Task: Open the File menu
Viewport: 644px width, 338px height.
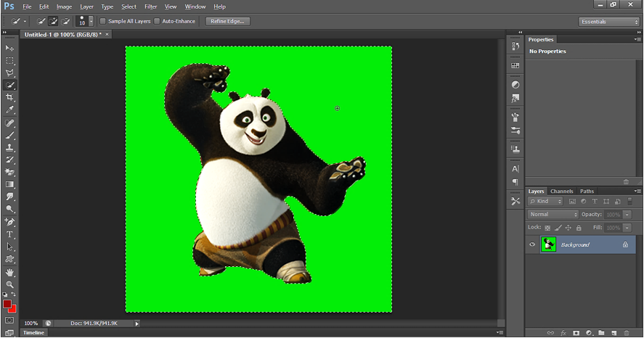Action: coord(27,7)
